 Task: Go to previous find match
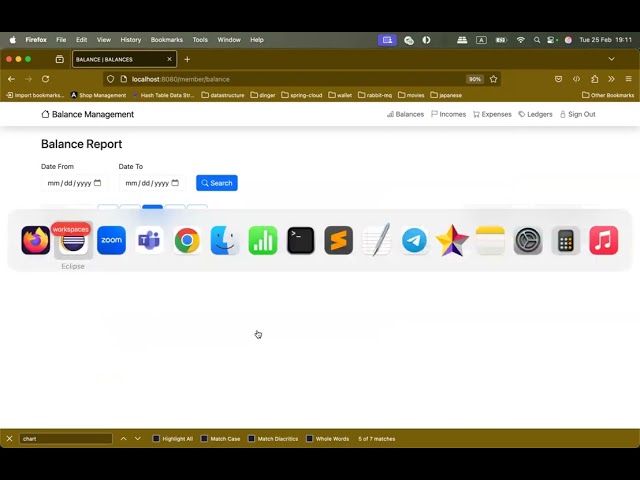pos(123,438)
